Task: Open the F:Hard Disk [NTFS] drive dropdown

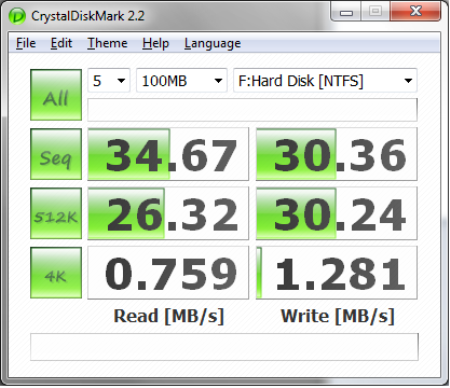Action: point(325,80)
